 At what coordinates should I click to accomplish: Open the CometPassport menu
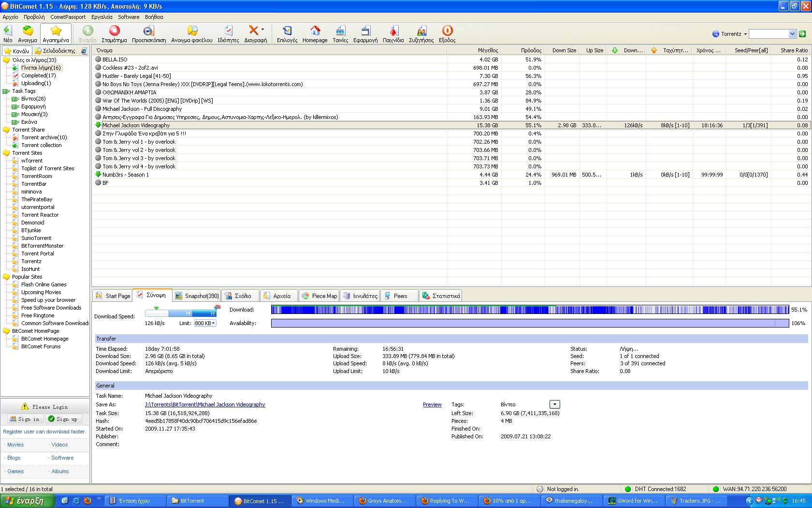[68, 17]
